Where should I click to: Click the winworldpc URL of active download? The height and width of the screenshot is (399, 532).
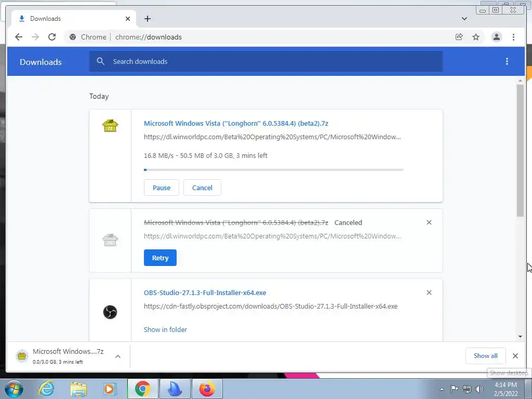(x=272, y=137)
